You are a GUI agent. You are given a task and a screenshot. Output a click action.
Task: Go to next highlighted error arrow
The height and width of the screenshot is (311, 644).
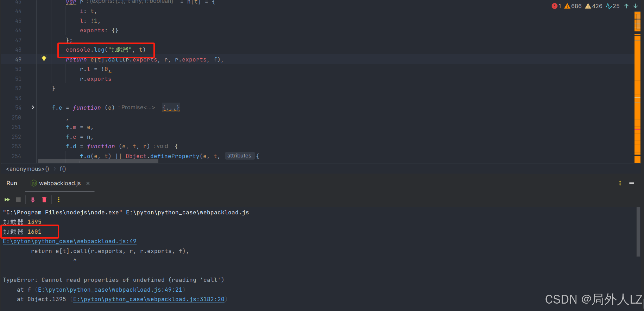click(x=636, y=6)
